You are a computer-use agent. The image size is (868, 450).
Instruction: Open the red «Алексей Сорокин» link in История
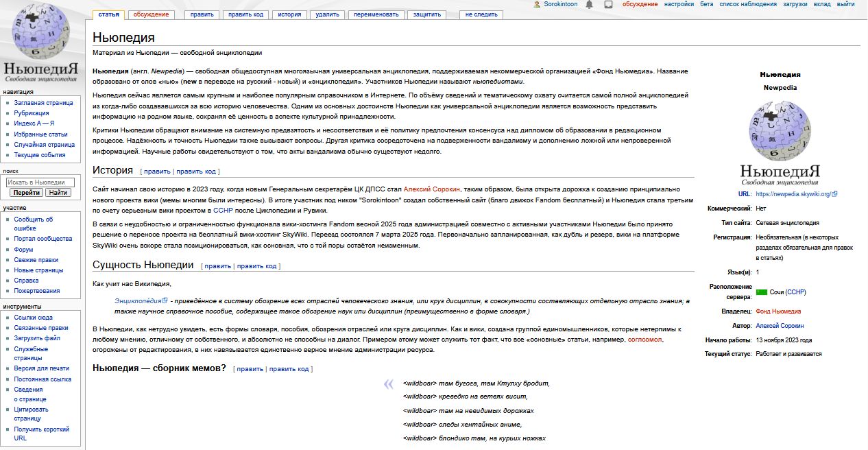(x=432, y=189)
